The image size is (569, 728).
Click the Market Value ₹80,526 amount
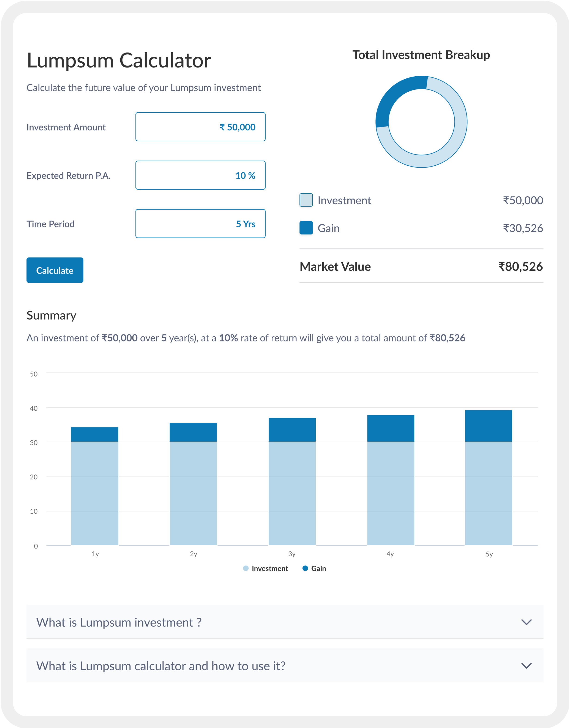click(520, 267)
